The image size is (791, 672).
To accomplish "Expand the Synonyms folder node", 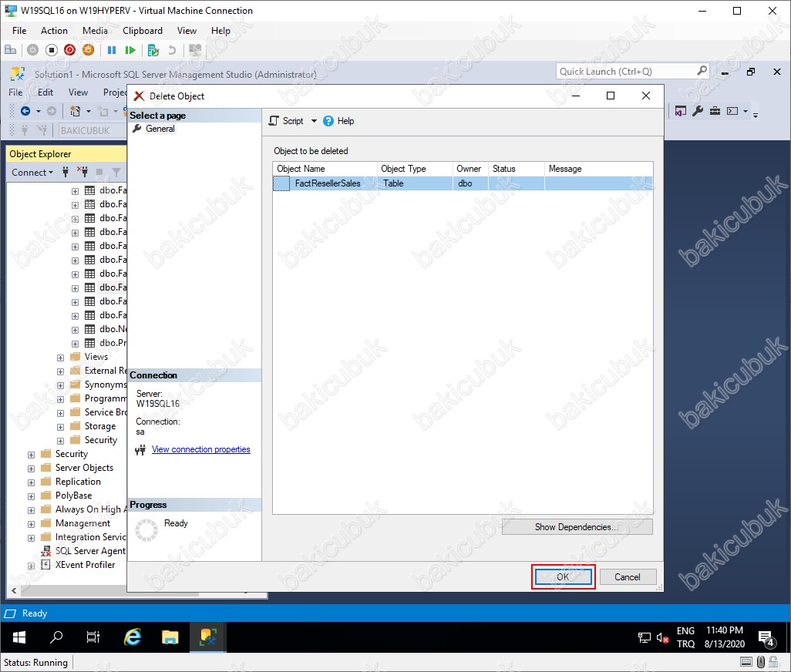I will click(61, 385).
